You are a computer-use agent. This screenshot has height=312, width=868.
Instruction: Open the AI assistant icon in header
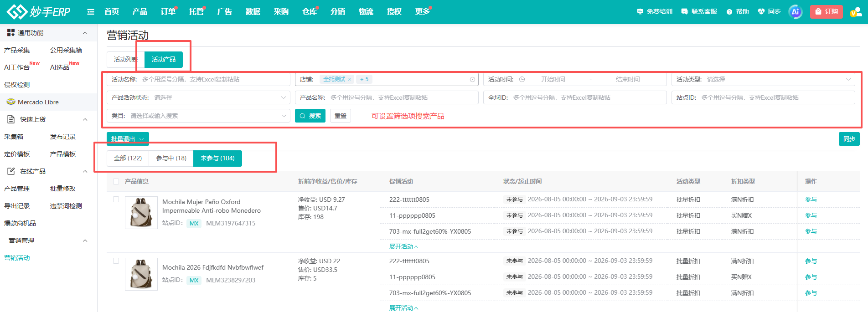[796, 12]
